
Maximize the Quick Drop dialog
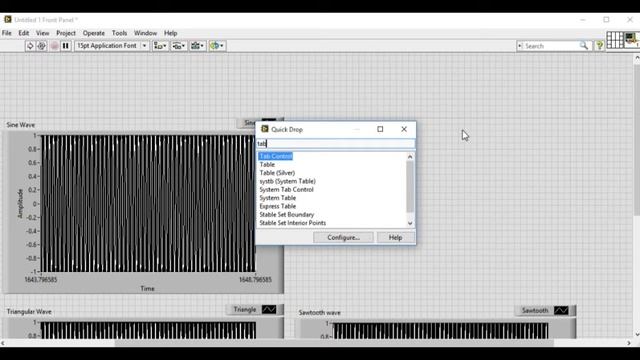click(380, 129)
